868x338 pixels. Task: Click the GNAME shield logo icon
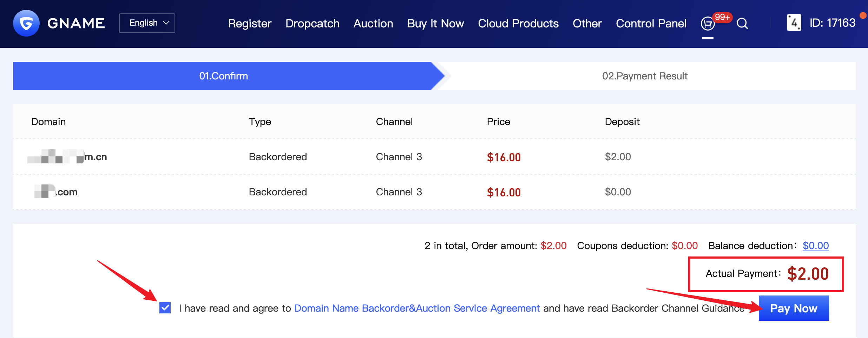pyautogui.click(x=26, y=23)
